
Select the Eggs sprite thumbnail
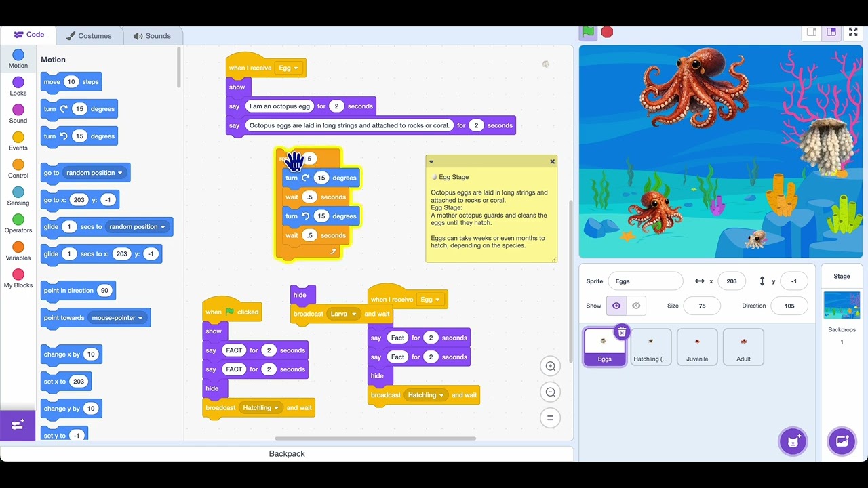point(604,347)
